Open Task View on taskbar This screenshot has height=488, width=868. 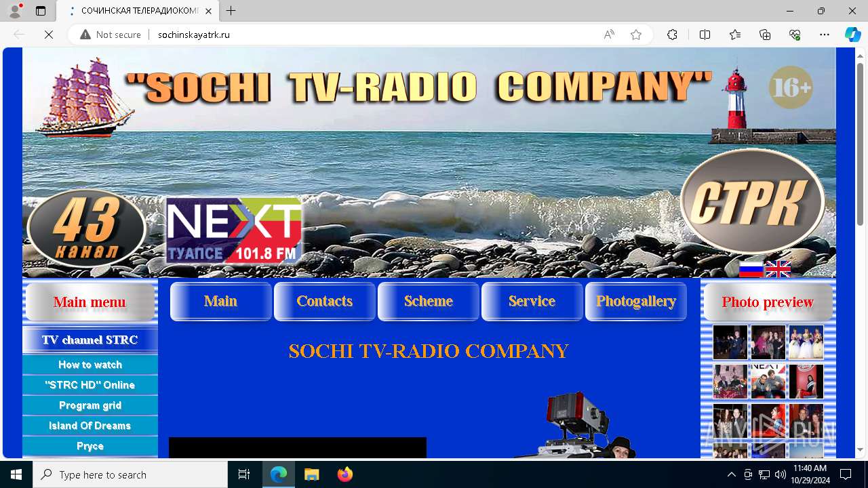pos(244,474)
